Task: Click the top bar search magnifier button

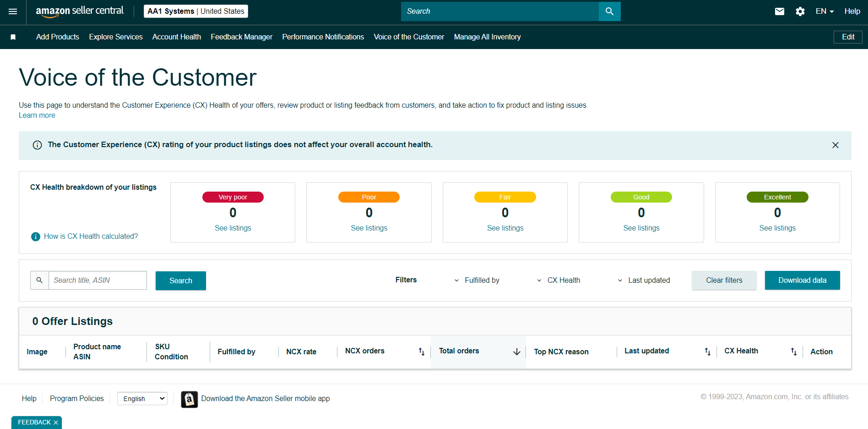Action: (609, 11)
